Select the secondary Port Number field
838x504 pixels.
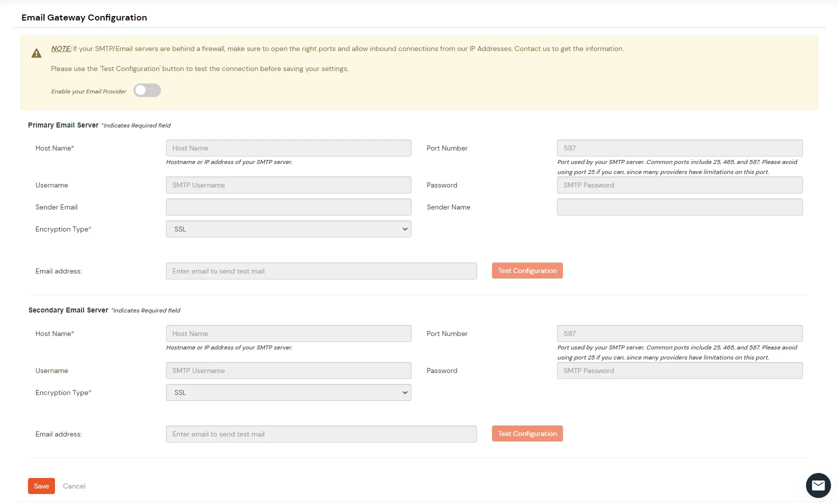[679, 333]
